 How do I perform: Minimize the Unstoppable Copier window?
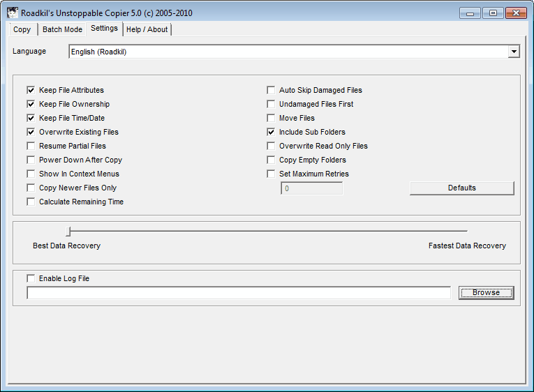(x=470, y=13)
